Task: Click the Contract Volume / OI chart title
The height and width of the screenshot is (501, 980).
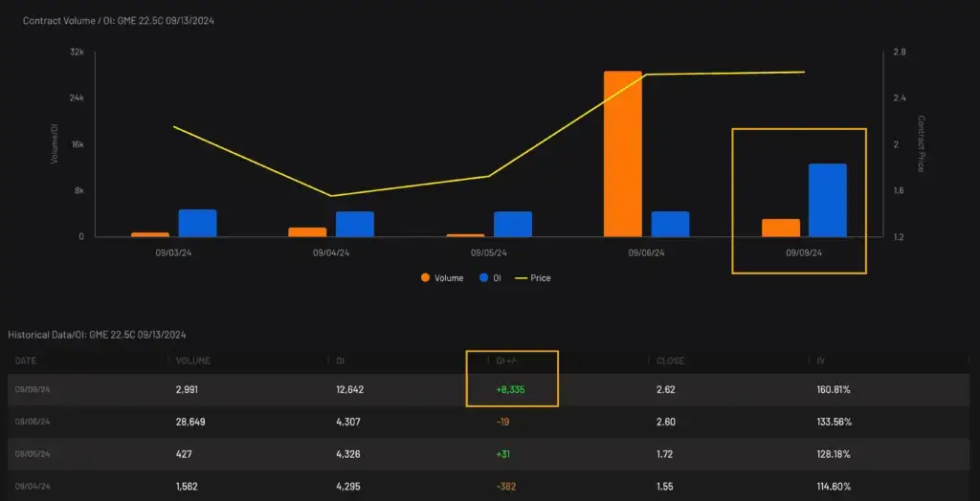Action: pyautogui.click(x=119, y=21)
